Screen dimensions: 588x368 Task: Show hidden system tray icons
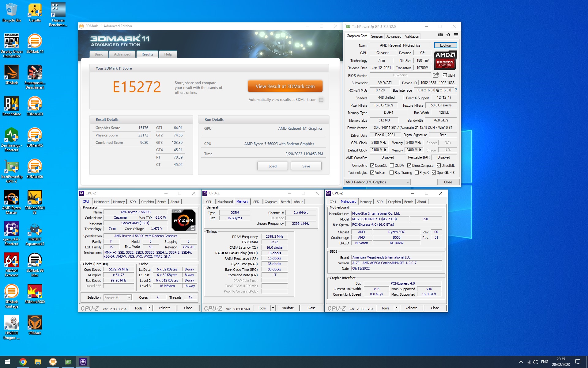pos(521,362)
